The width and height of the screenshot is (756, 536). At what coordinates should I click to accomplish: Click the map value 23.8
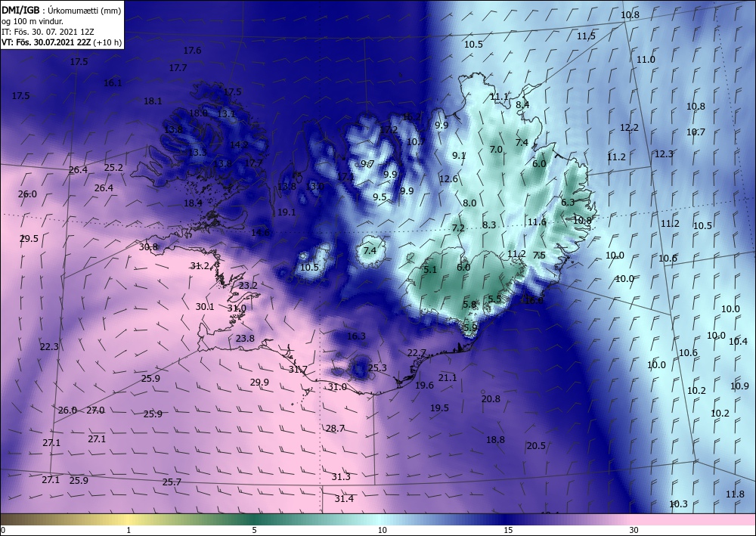coord(245,339)
